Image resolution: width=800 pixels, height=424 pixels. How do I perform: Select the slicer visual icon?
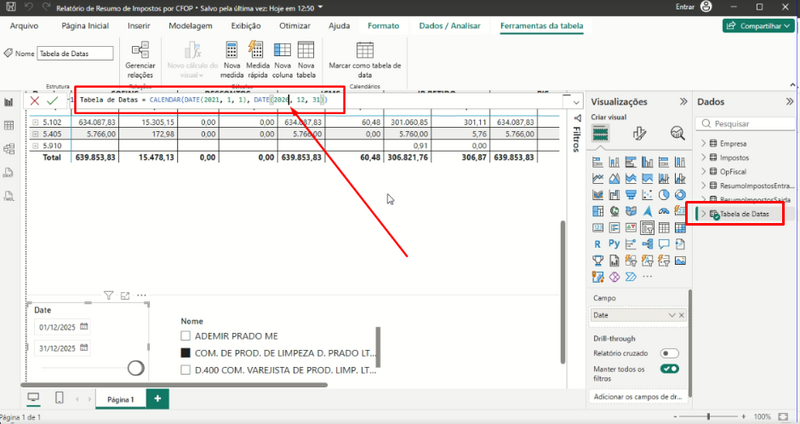647,228
